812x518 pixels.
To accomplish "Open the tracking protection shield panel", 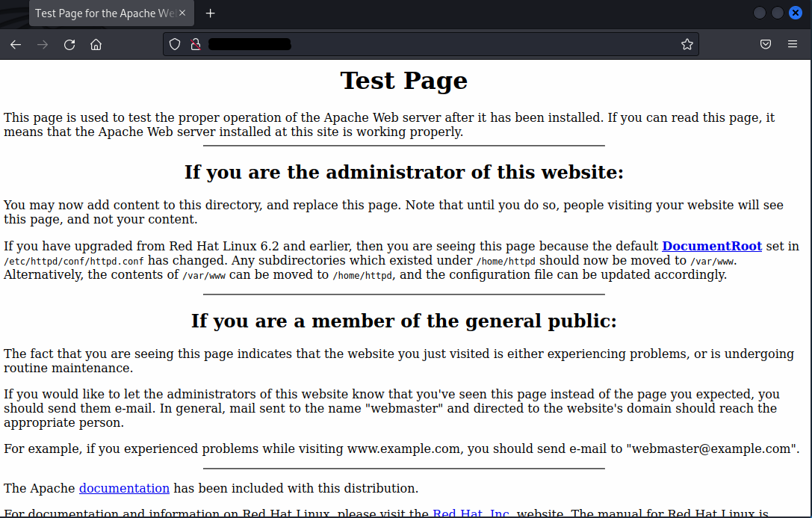I will pos(175,45).
